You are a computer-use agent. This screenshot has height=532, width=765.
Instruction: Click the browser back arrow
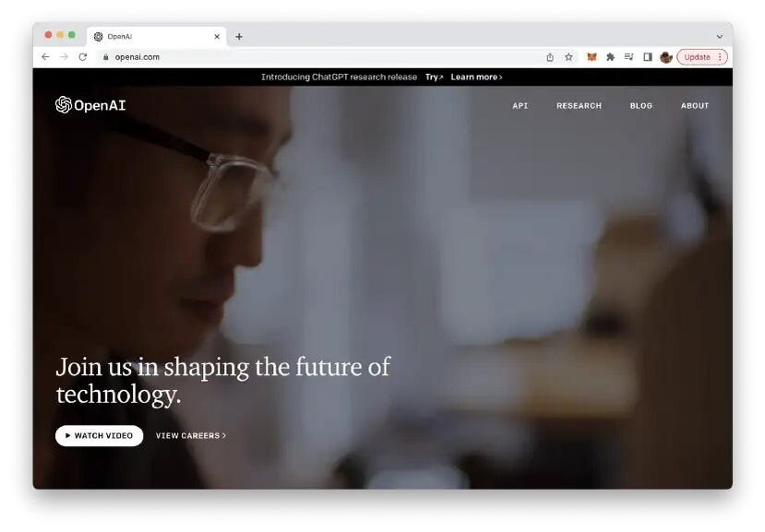(45, 57)
